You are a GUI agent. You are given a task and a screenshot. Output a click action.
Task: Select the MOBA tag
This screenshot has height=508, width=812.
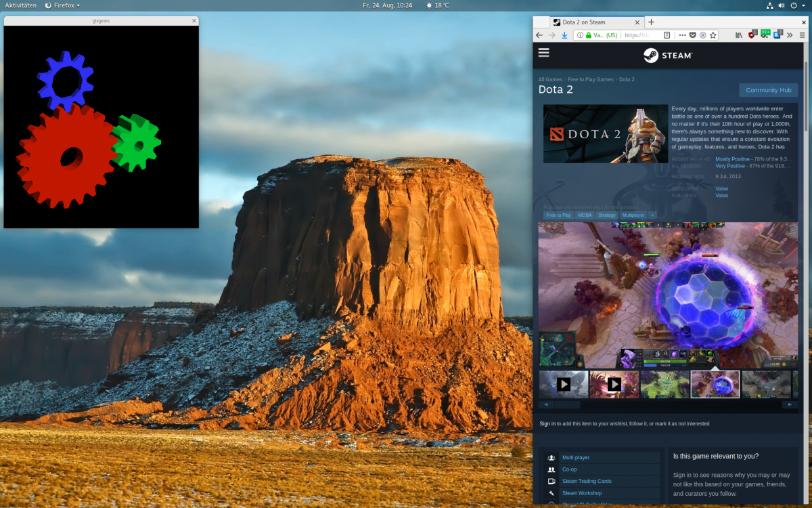tap(585, 215)
